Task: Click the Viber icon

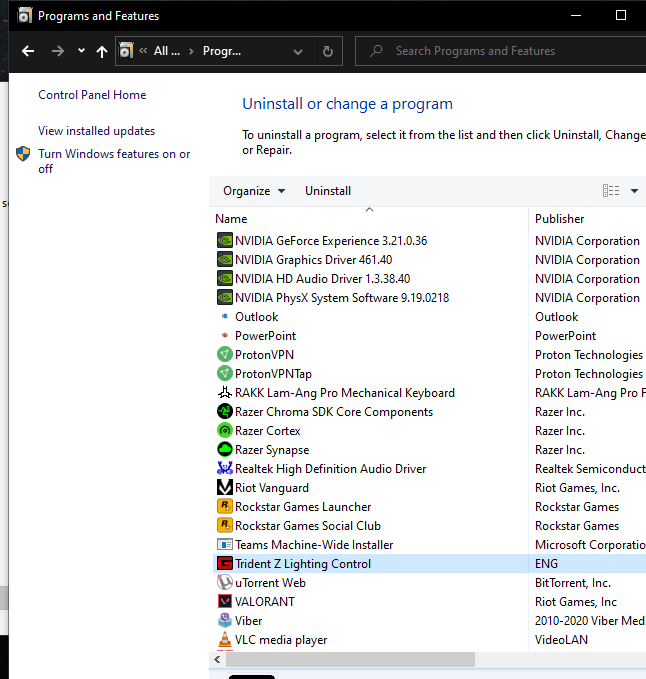Action: click(x=225, y=621)
